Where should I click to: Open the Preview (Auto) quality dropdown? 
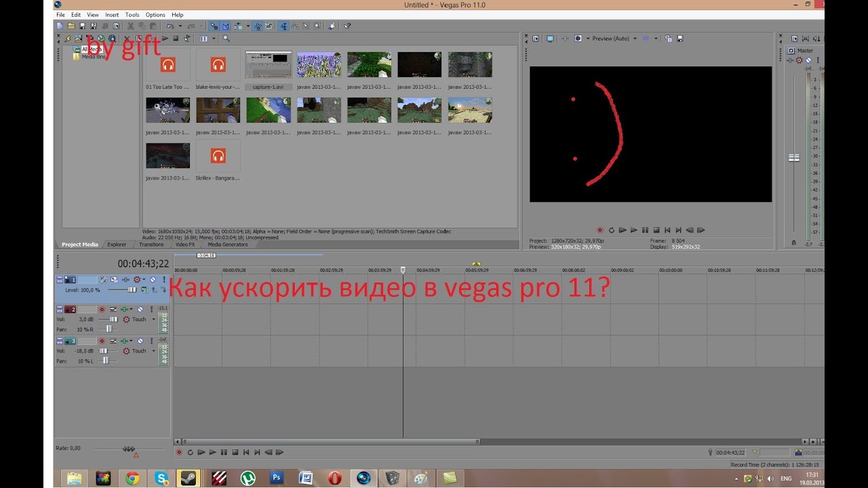tap(614, 39)
